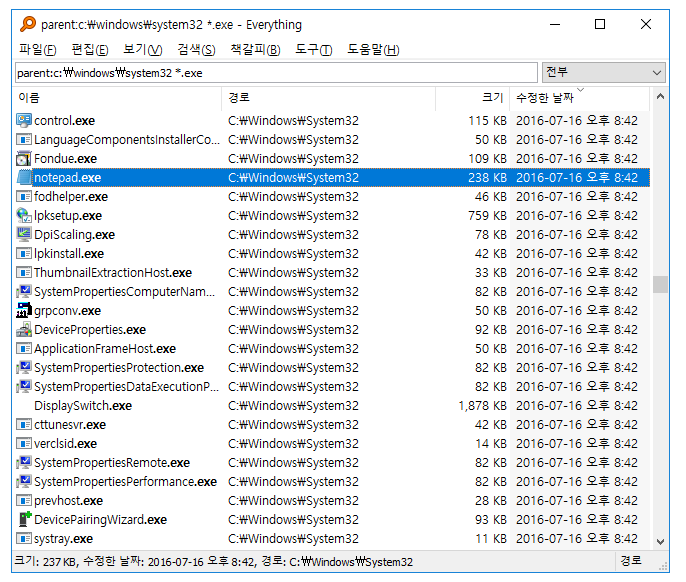Open the 보기(V) menu
The image size is (686, 582).
[x=143, y=49]
